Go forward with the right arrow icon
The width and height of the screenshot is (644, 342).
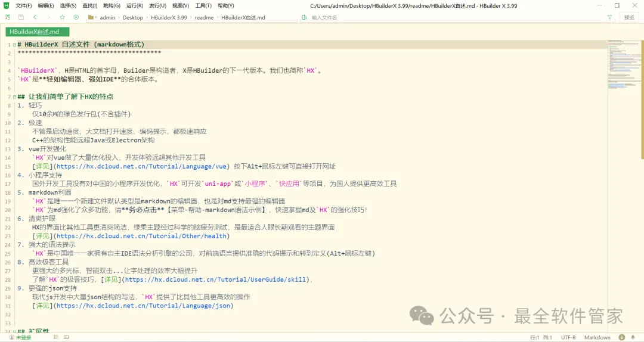click(48, 17)
